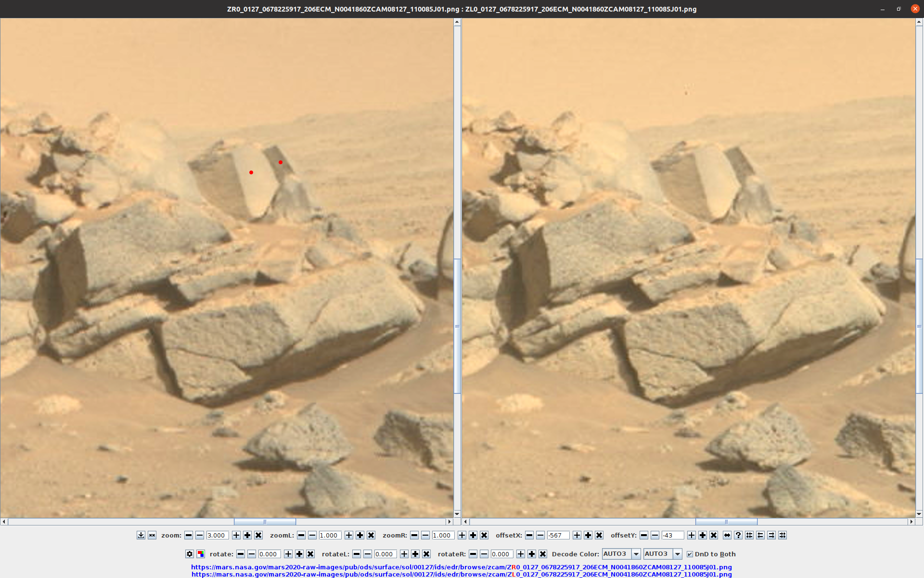Increase rotate with thin plus button

(288, 554)
